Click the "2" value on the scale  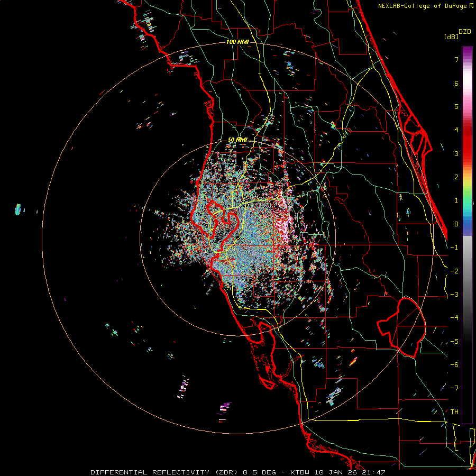[x=456, y=177]
